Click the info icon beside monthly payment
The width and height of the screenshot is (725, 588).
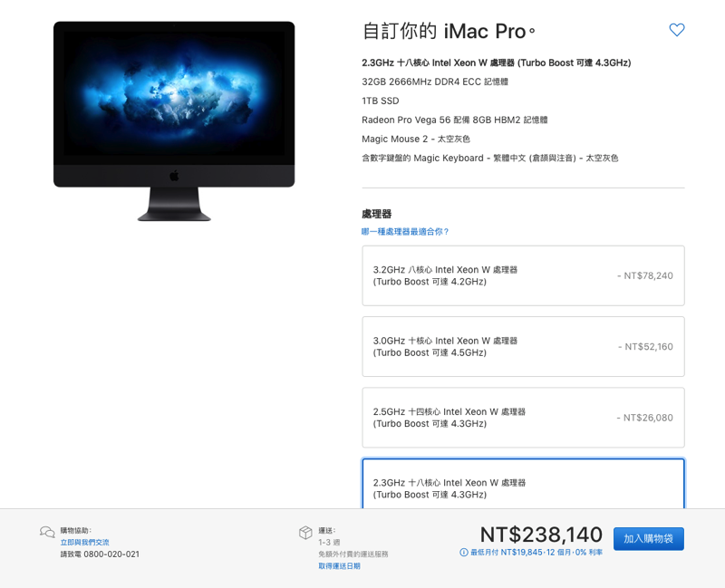pos(463,552)
